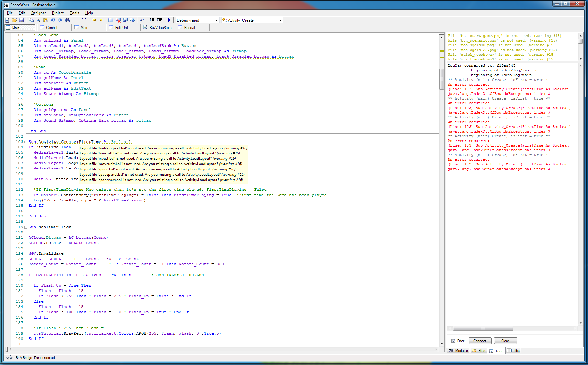Comment the selection using the comment icon
This screenshot has width=588, height=365.
(x=77, y=20)
